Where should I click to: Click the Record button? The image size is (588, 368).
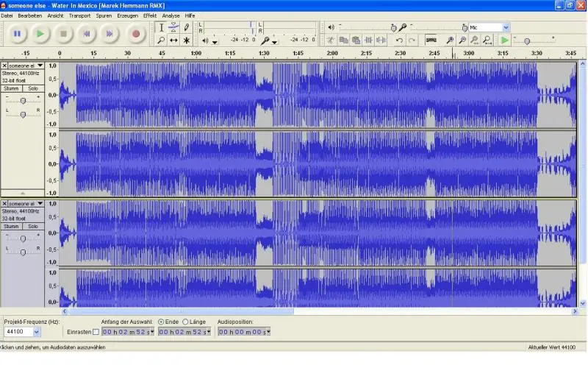(135, 33)
